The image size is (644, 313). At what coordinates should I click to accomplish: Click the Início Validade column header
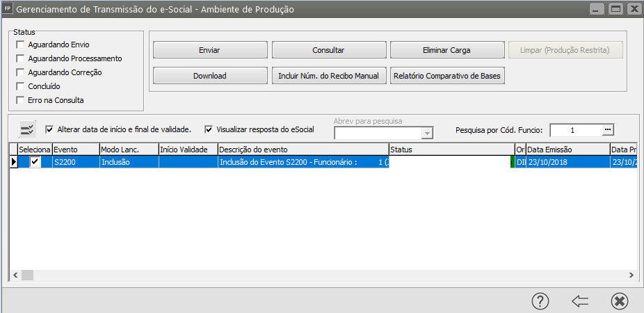(x=188, y=150)
